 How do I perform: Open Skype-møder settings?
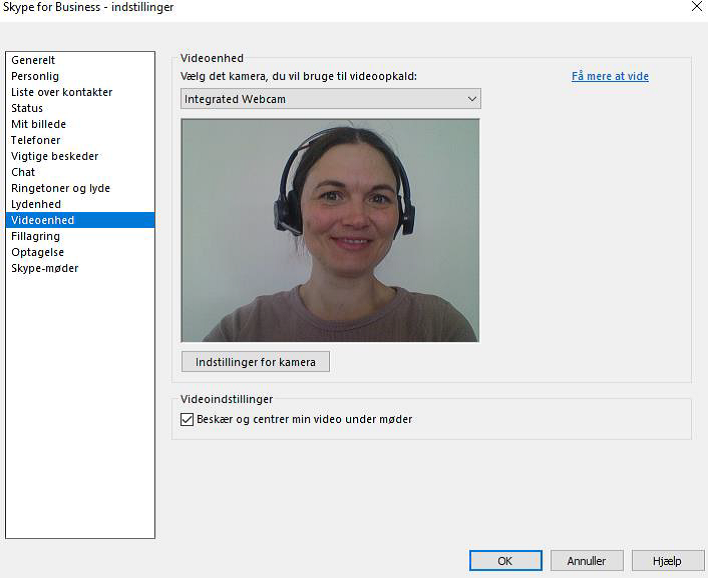click(80, 269)
